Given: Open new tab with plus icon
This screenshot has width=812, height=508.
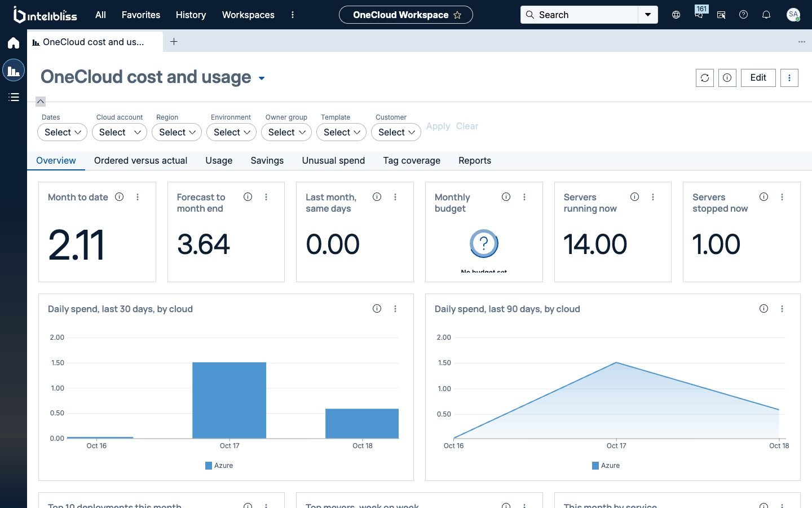Looking at the screenshot, I should click(174, 42).
